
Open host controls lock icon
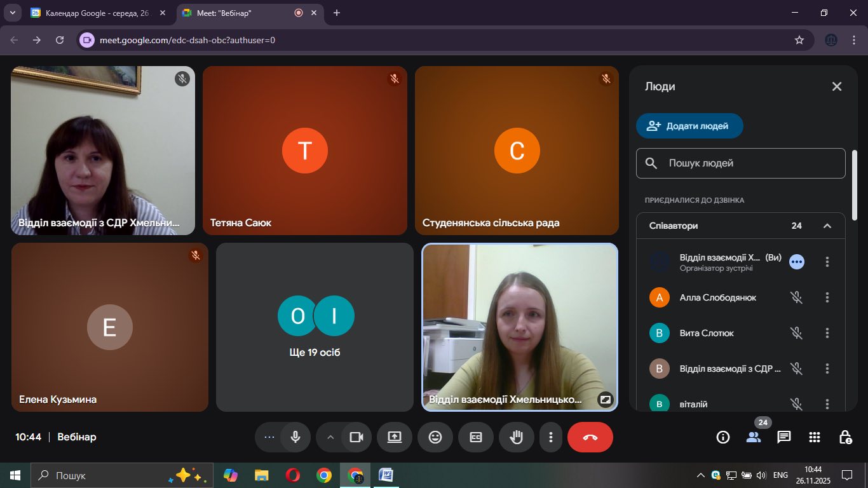[845, 437]
